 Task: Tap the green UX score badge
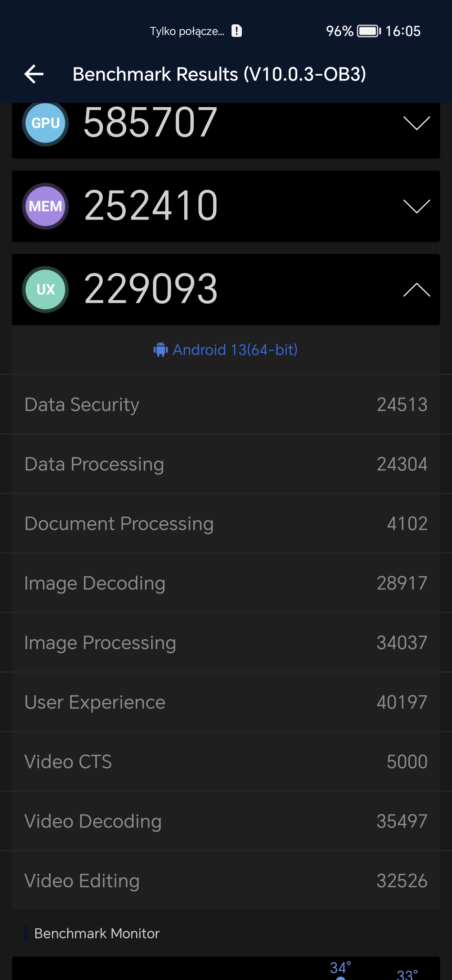(45, 289)
